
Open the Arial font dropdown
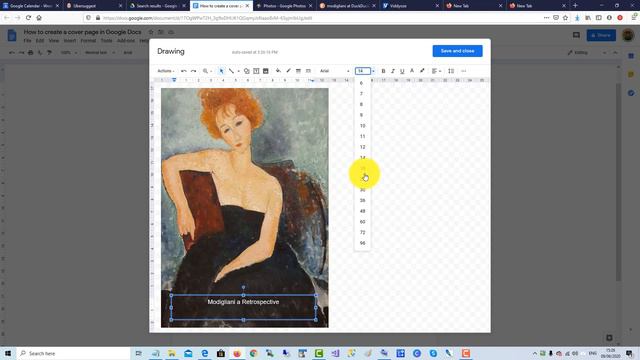[334, 71]
